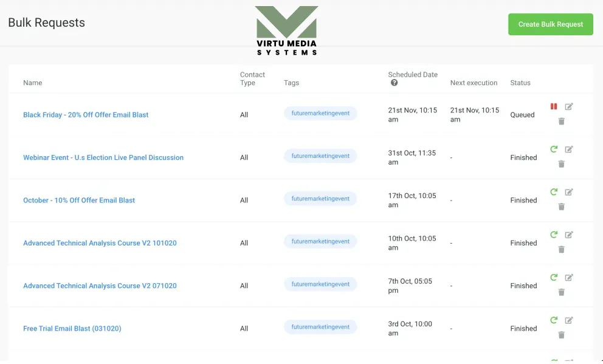Delete the Free Trial Email Blast (031020)
This screenshot has height=364, width=603.
click(562, 335)
